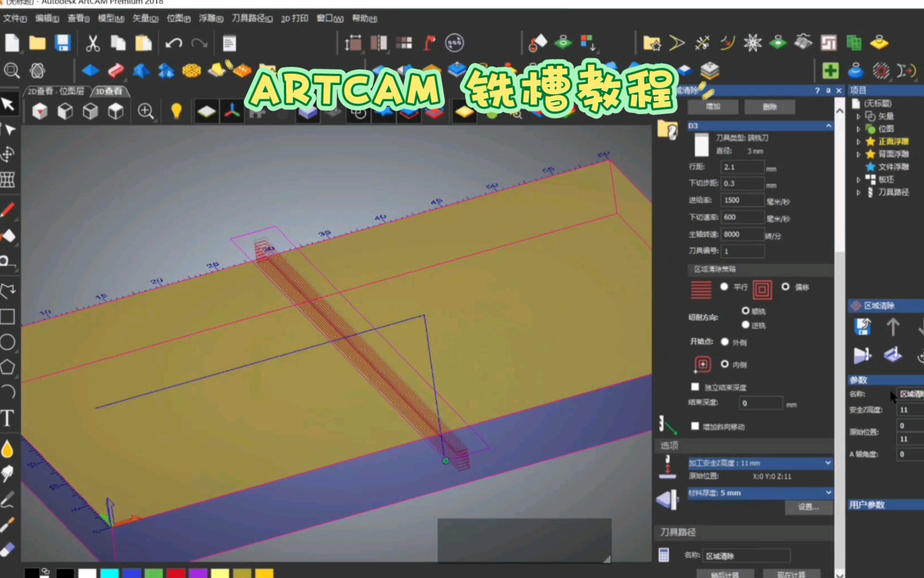The image size is (924, 578).
Task: Select the 顺铣 cut direction
Action: click(745, 310)
